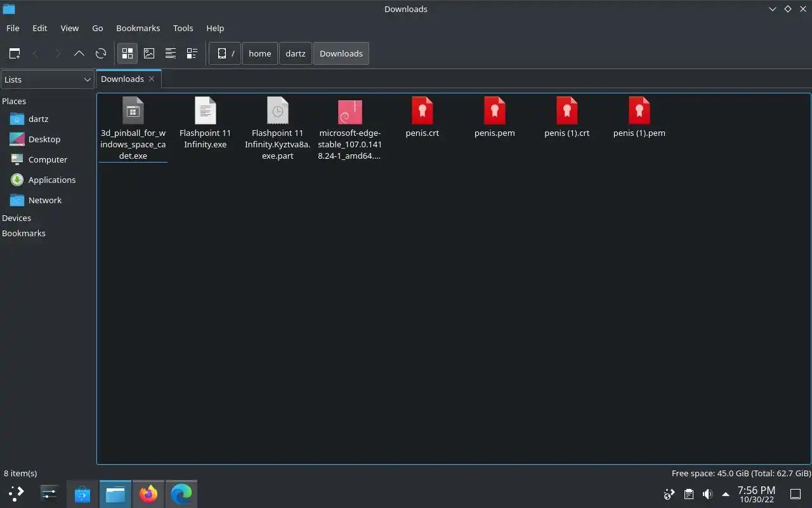The width and height of the screenshot is (812, 508).
Task: Open System Settings from the taskbar
Action: (49, 493)
